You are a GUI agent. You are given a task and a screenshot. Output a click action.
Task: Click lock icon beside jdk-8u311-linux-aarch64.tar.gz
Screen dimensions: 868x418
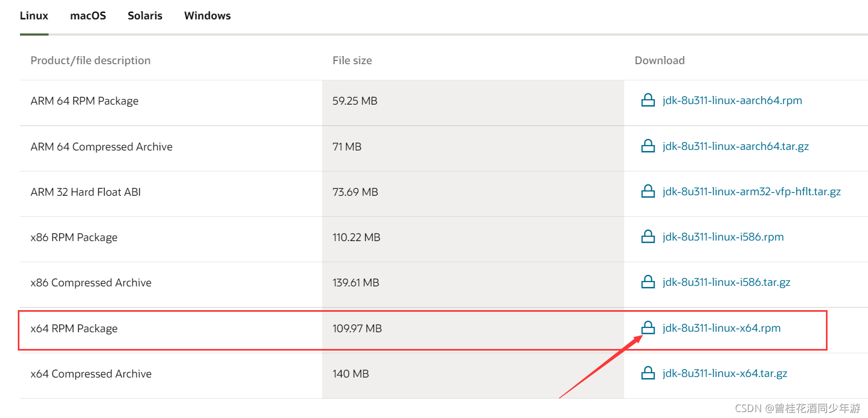click(648, 146)
